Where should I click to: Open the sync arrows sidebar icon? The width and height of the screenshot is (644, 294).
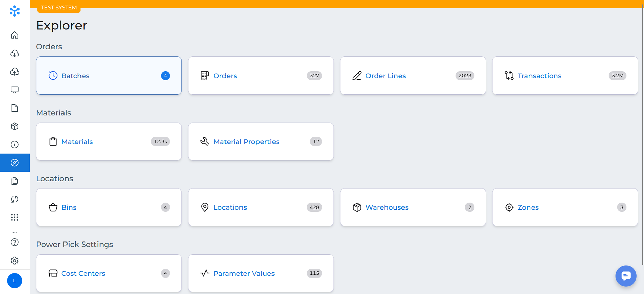[15, 199]
